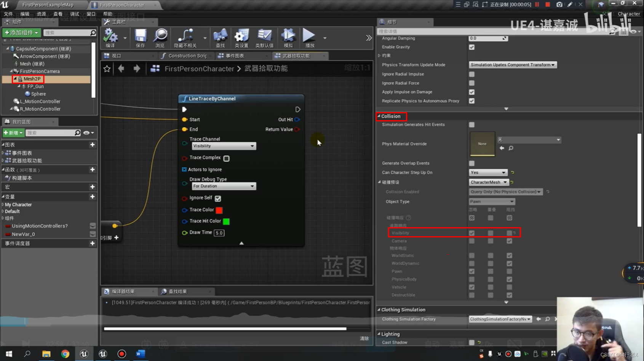Open Class Defaults (类默认值) icon
Screen dimensions: 644x361
coord(264,38)
